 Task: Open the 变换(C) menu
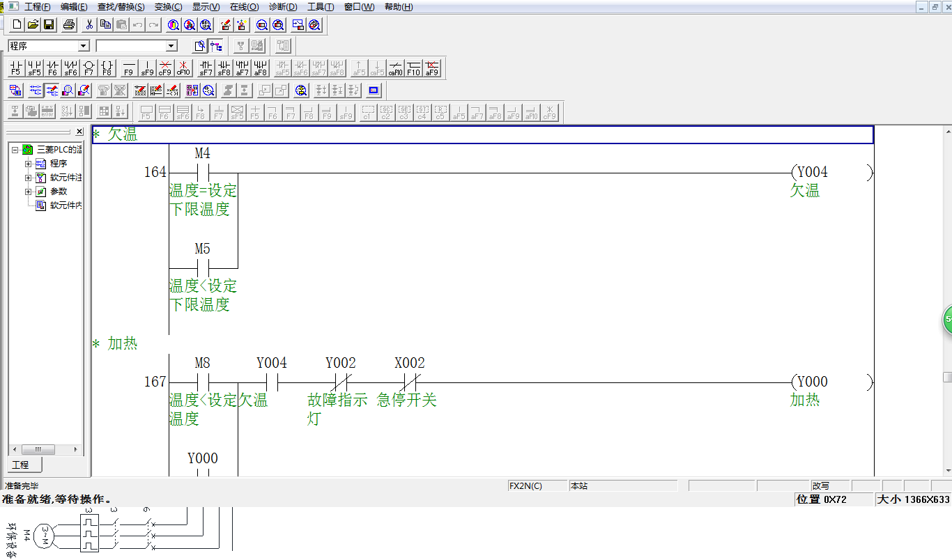168,7
